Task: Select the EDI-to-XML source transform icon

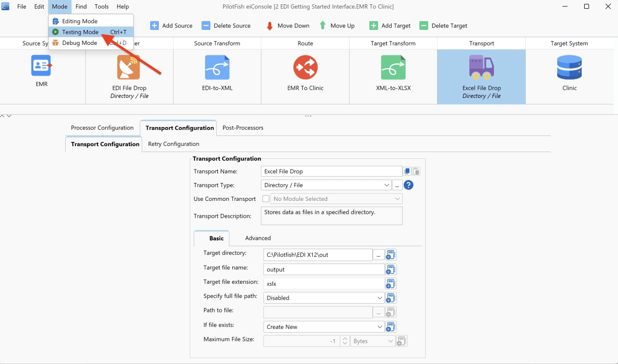Action: coord(217,67)
